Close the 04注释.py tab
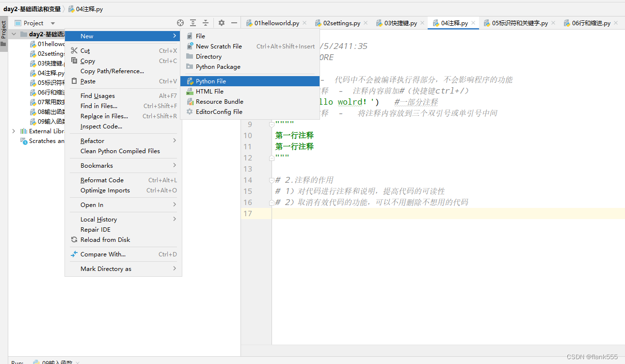The image size is (625, 364). point(473,23)
